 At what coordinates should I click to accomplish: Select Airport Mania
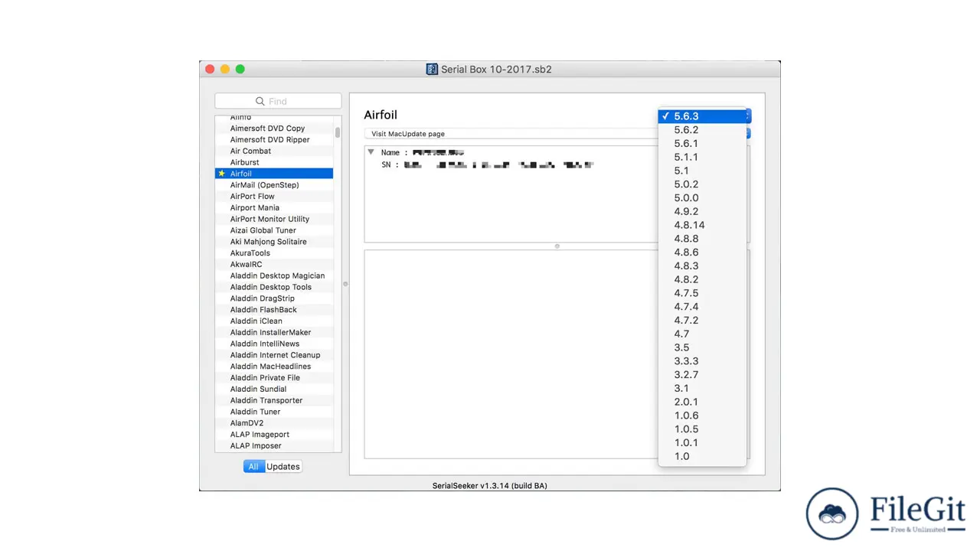point(274,207)
